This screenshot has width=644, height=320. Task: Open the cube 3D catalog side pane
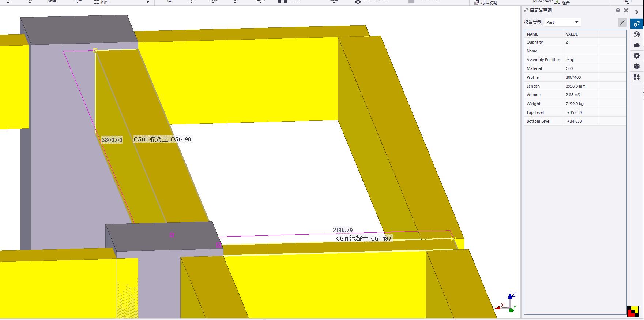click(637, 66)
